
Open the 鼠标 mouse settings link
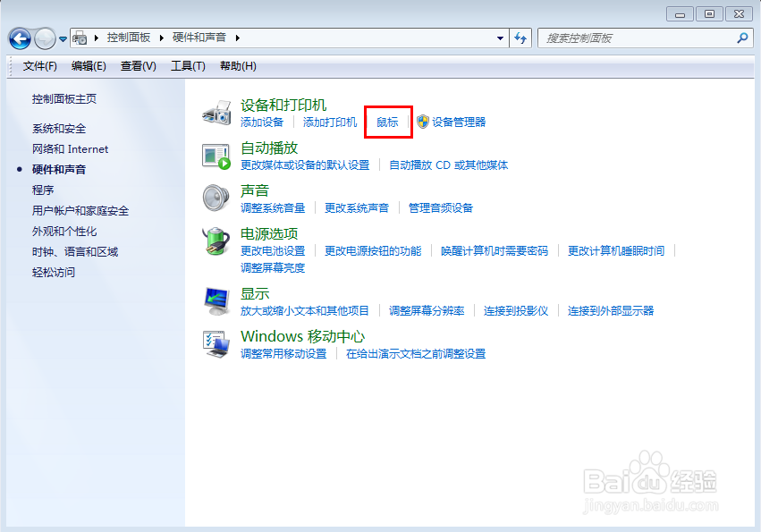tap(387, 122)
